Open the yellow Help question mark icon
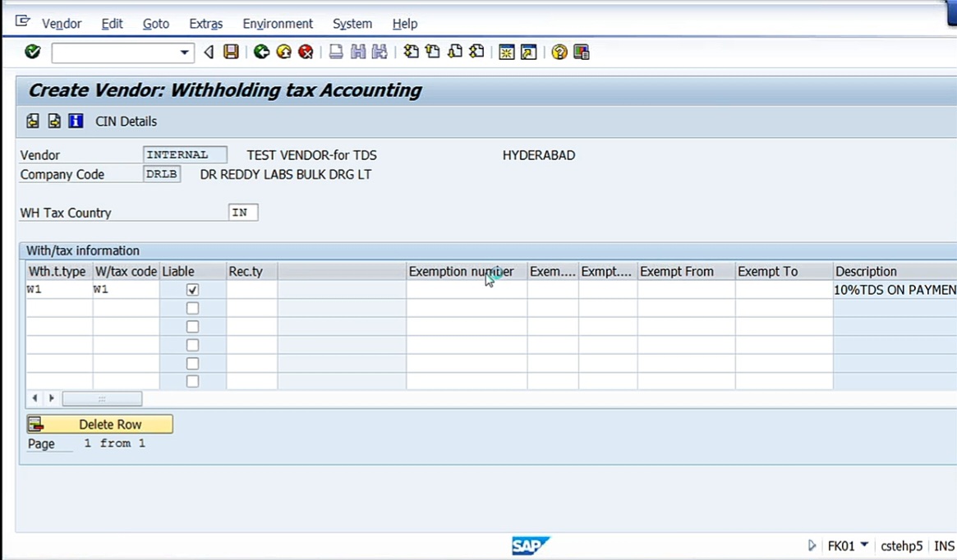This screenshot has width=957, height=560. coord(559,52)
